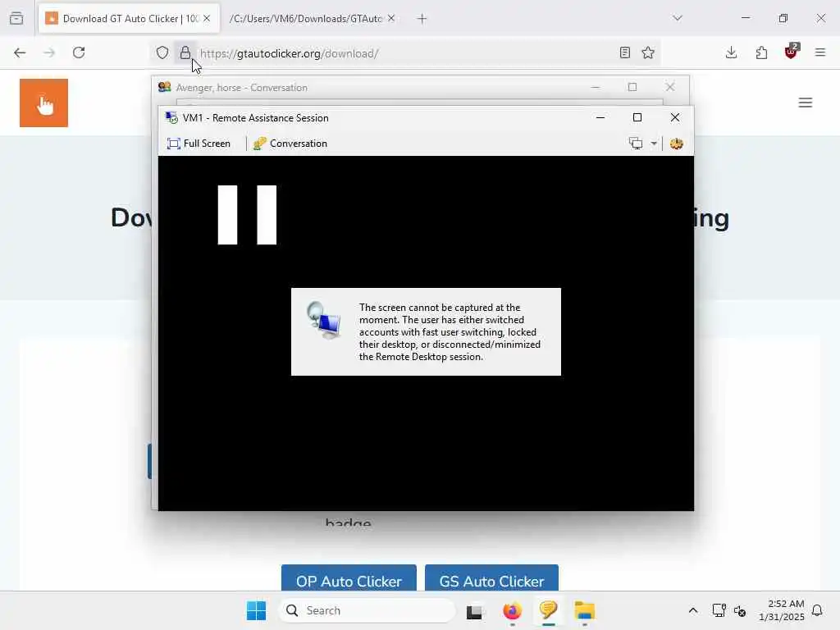Viewport: 840px width, 630px height.
Task: Open File Explorer from the taskbar
Action: [584, 610]
